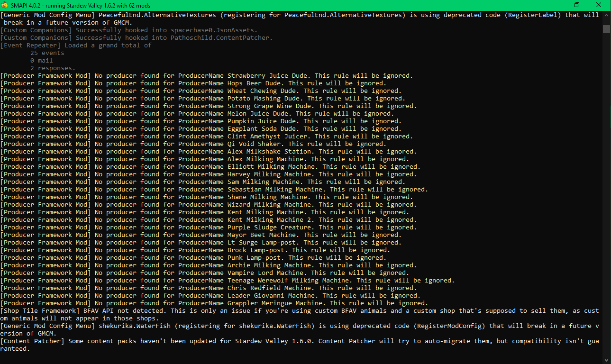This screenshot has height=364, width=611.
Task: Select the 'Vampire Lord Machine' log line
Action: coord(205,273)
